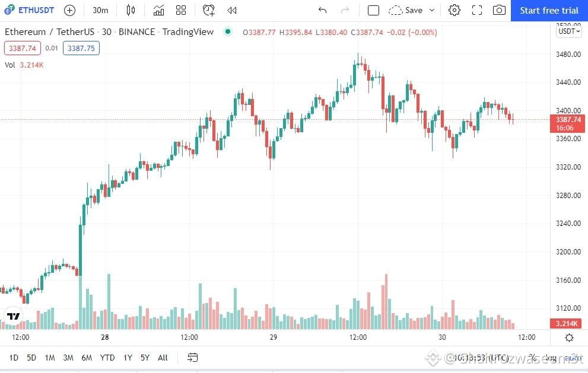Save the chart layout

click(406, 10)
